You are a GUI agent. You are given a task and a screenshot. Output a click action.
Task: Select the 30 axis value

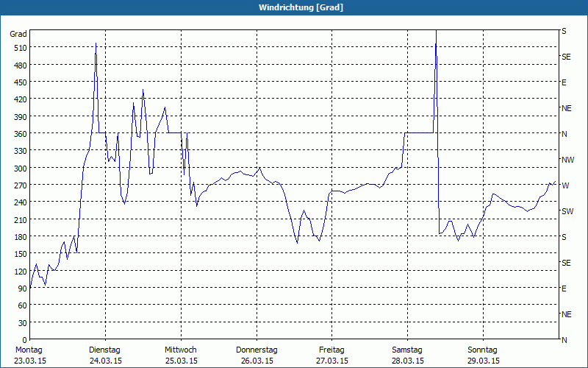23,323
